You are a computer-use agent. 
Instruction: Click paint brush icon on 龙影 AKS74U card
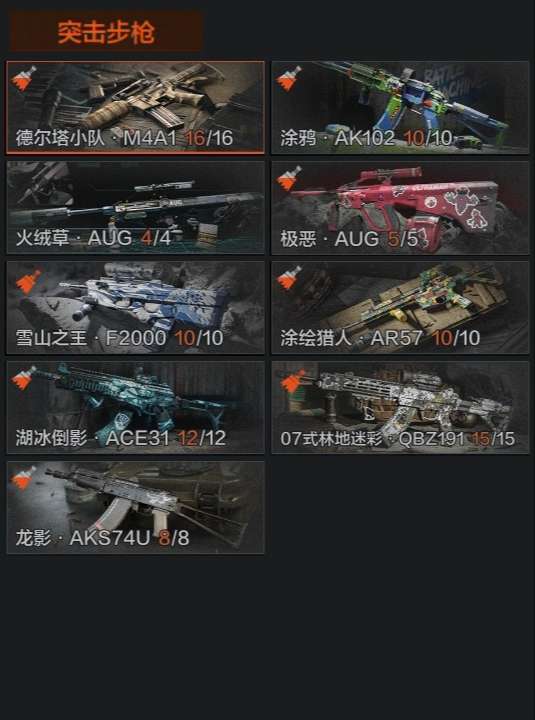tap(24, 478)
